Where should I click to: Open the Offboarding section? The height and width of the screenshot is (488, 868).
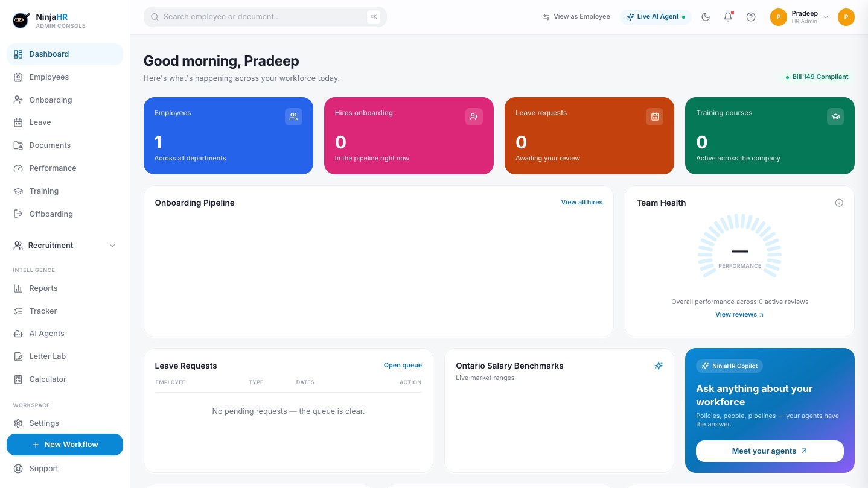point(65,214)
